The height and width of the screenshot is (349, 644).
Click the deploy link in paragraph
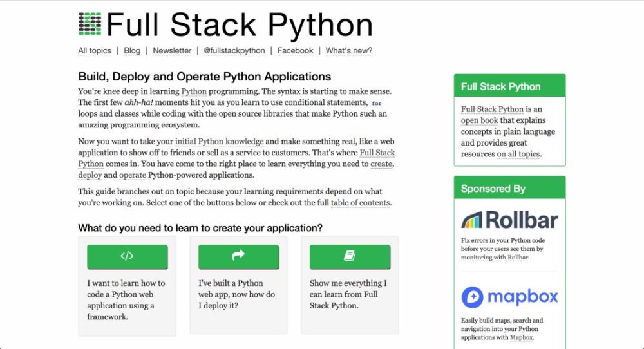(x=90, y=175)
